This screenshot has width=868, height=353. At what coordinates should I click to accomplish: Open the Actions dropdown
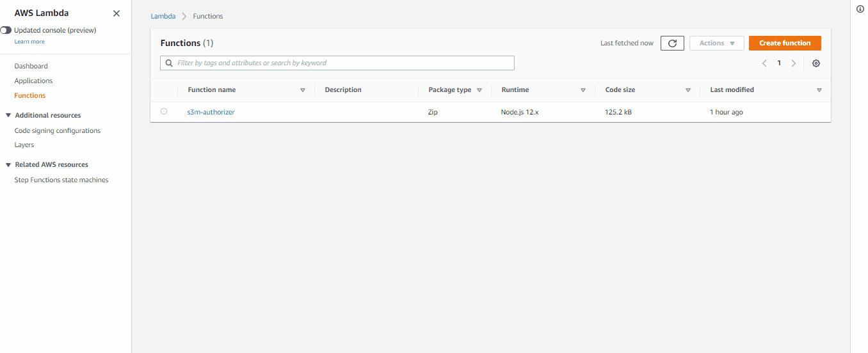pyautogui.click(x=717, y=43)
